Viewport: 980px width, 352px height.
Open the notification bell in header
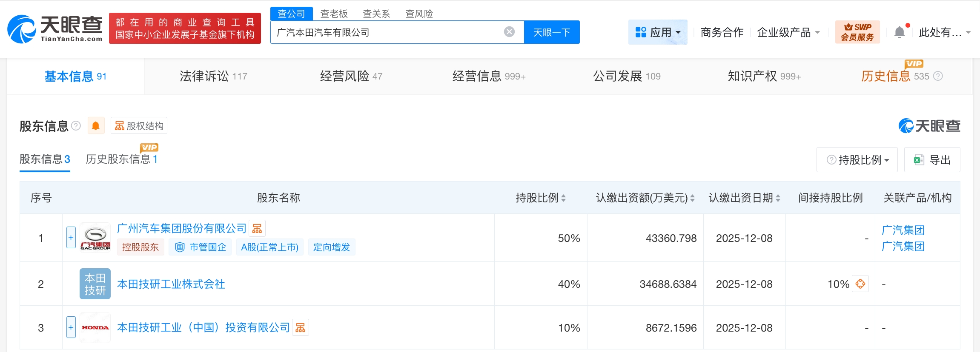pos(899,32)
